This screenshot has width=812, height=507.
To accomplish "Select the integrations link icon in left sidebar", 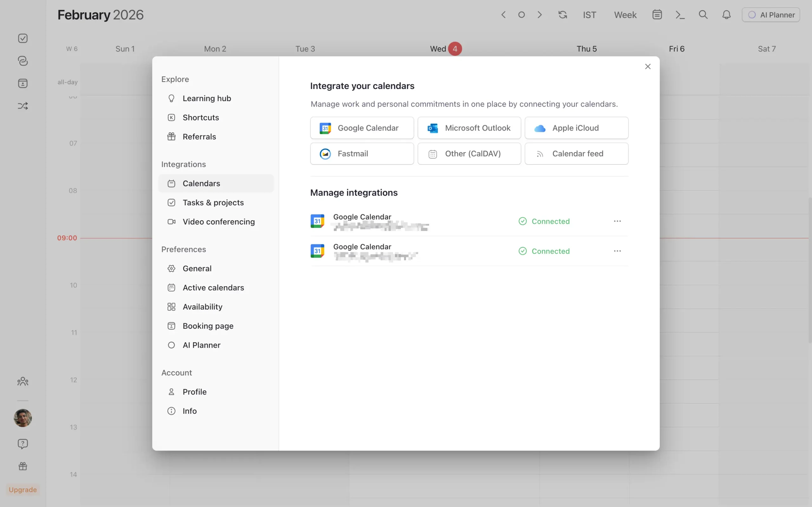I will click(23, 61).
